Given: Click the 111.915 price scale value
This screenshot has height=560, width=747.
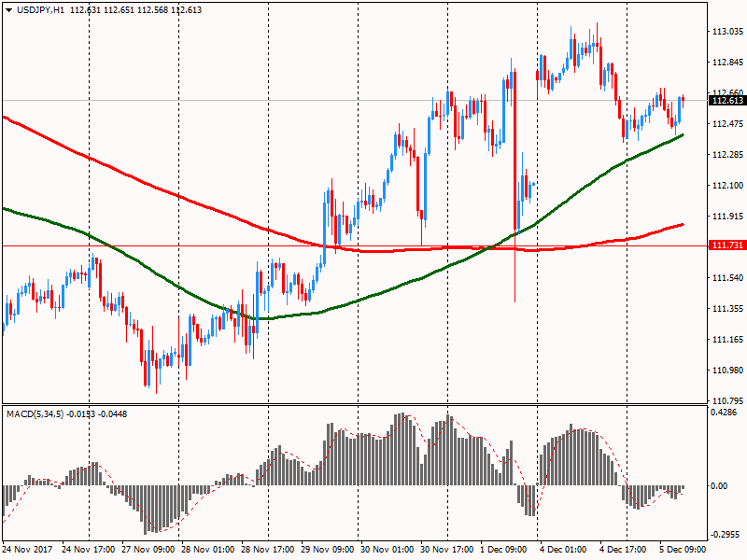Looking at the screenshot, I should click(727, 217).
